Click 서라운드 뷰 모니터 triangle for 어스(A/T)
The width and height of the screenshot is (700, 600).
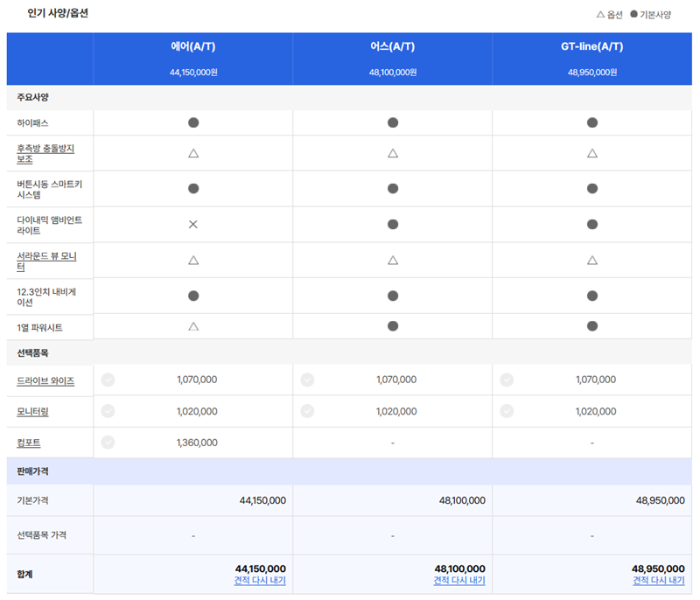pos(393,260)
